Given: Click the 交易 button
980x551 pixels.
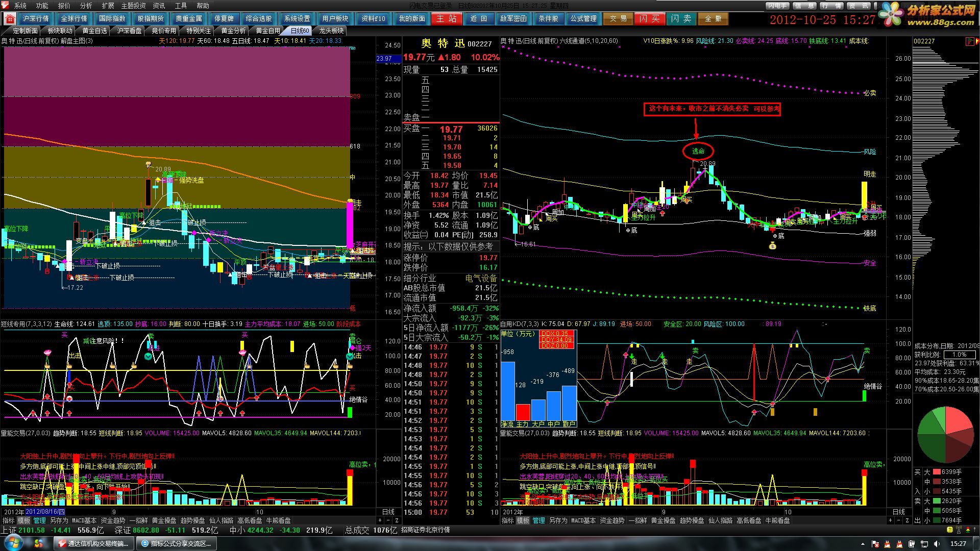Looking at the screenshot, I should 618,19.
